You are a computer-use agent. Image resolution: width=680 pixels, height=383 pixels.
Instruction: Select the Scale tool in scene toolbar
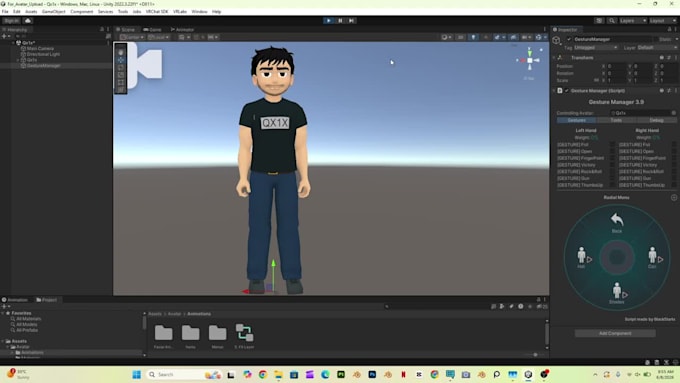(x=121, y=75)
